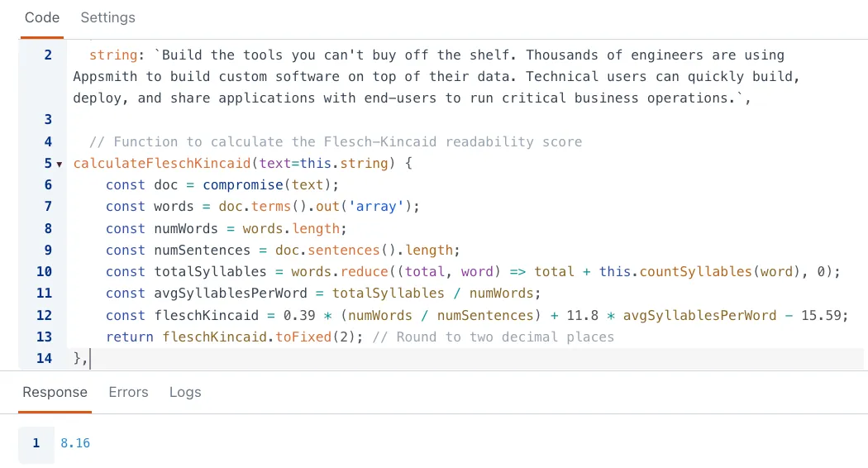Viewport: 868px width, 468px height.
Task: Click countSyllables on line 10
Action: [692, 271]
